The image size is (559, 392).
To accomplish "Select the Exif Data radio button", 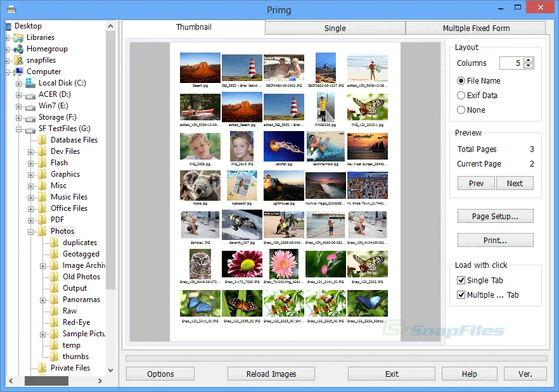I will (x=461, y=96).
